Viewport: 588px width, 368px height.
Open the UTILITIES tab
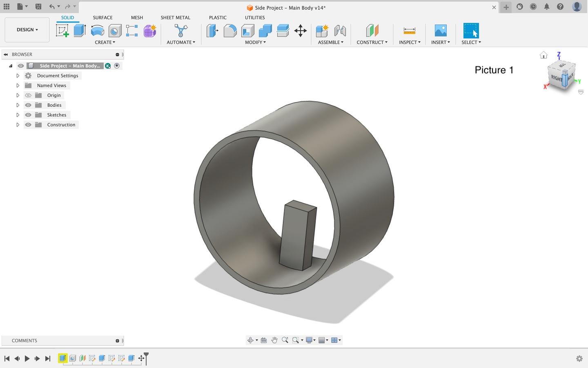click(x=255, y=18)
